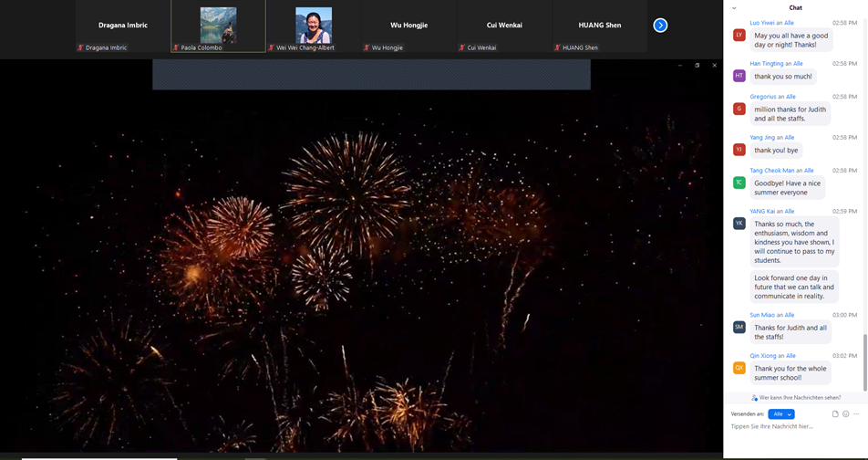The height and width of the screenshot is (460, 868).
Task: Open the emoji picker in chat
Action: pos(845,414)
